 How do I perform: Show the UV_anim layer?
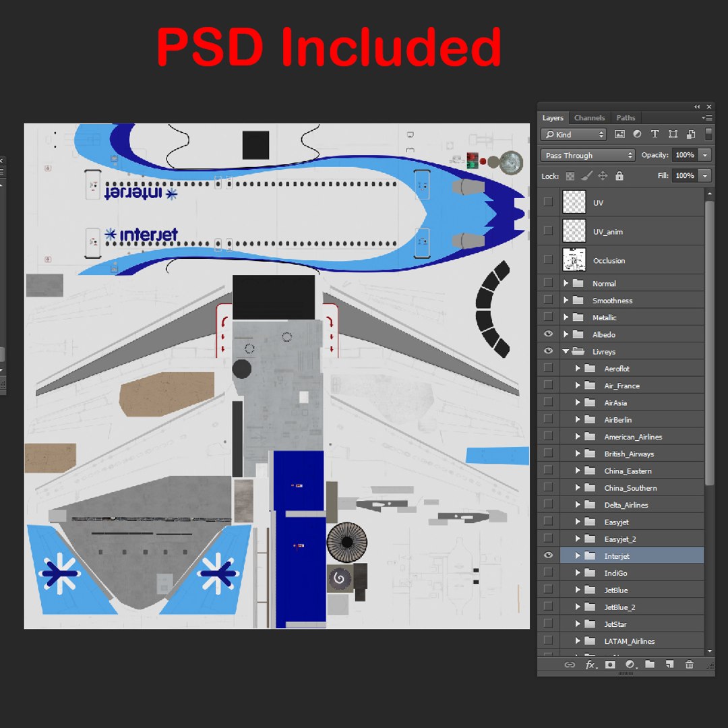(548, 231)
